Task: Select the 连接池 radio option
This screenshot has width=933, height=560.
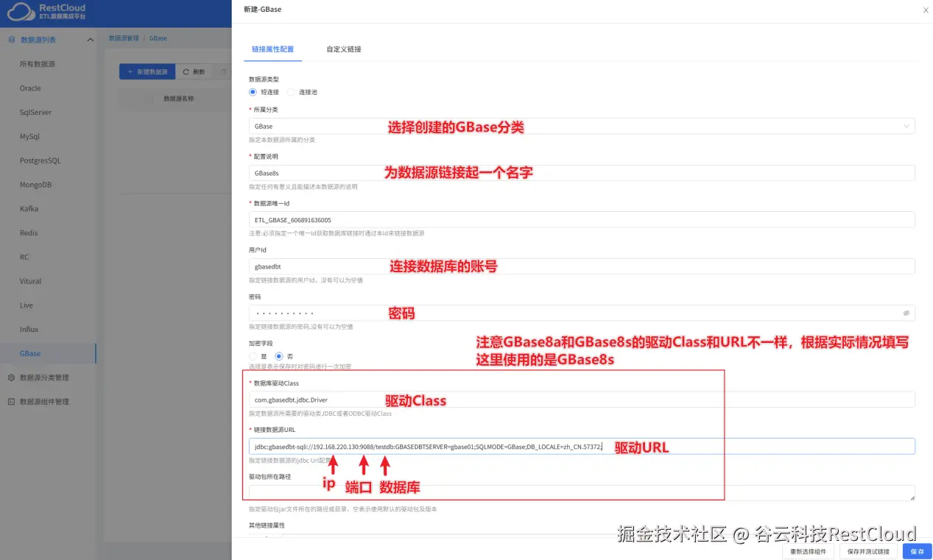Action: coord(291,92)
